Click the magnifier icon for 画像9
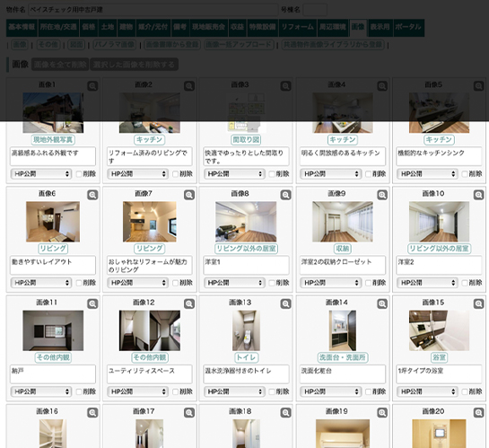489x448 pixels. pos(382,195)
